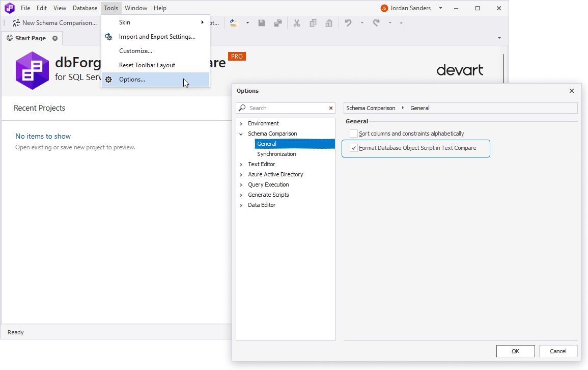Expand the Data Editor tree node
The height and width of the screenshot is (370, 588).
coord(241,205)
